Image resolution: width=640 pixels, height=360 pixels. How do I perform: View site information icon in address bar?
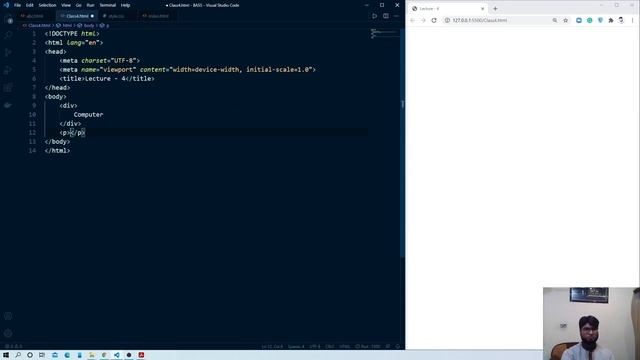(447, 20)
